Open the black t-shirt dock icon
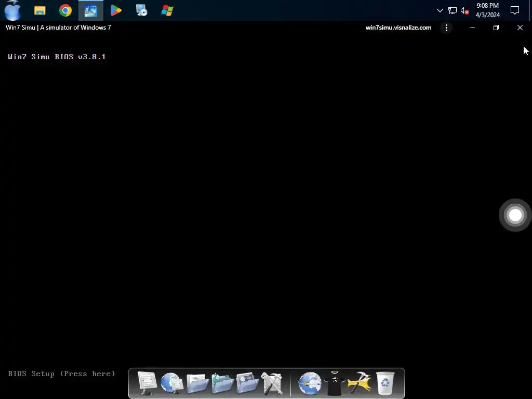Screen dimensions: 532x399 click(x=335, y=383)
